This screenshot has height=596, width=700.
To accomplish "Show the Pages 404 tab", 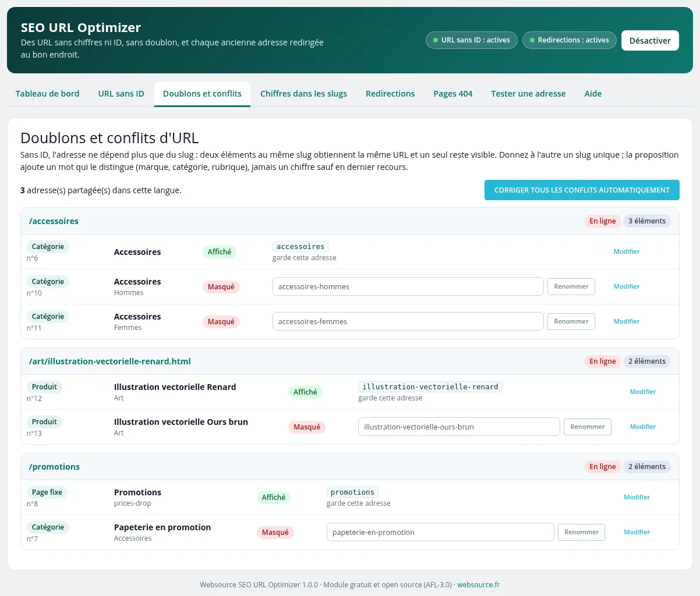I will [453, 94].
